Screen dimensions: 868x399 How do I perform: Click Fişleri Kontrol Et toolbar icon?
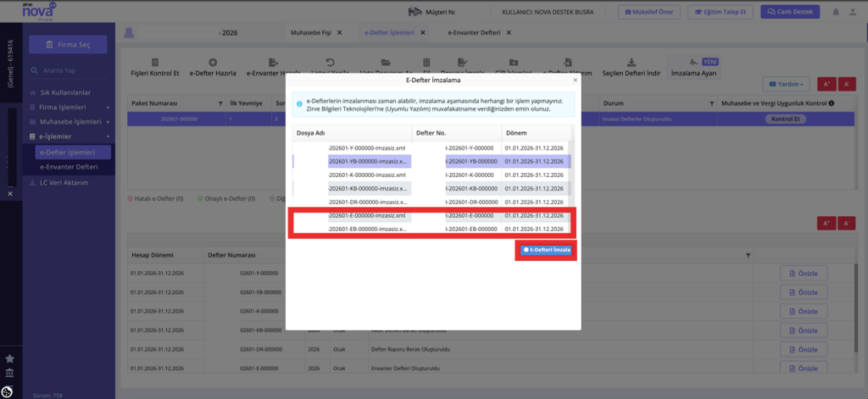pyautogui.click(x=155, y=63)
